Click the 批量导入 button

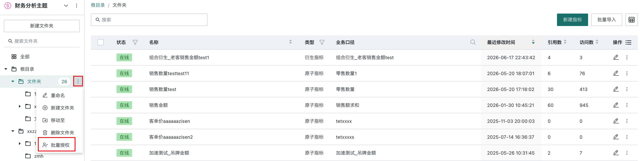coord(606,20)
